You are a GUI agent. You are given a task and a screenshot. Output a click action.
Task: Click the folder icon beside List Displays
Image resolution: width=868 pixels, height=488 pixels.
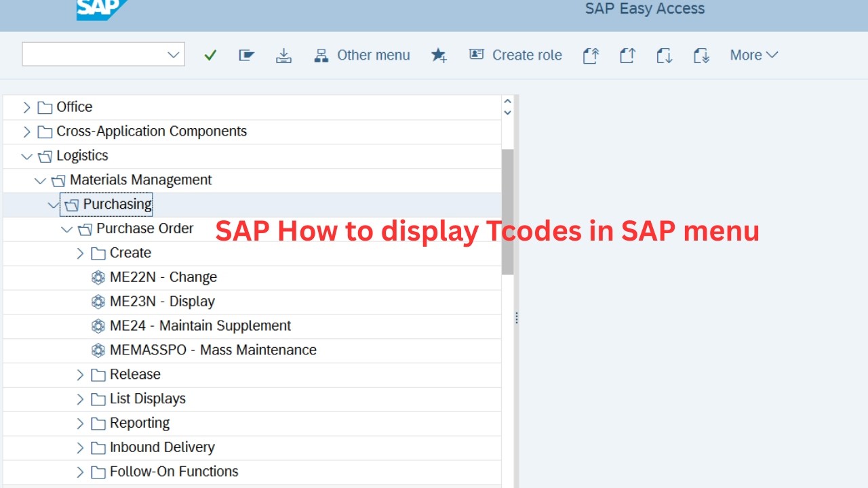98,399
